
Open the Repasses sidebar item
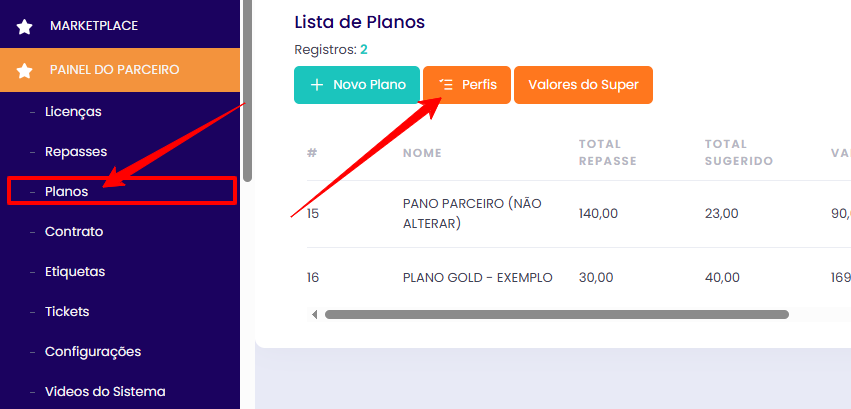[x=76, y=152]
